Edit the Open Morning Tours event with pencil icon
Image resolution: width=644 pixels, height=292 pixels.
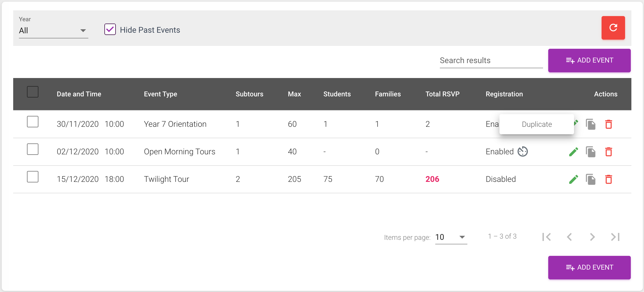(x=573, y=151)
